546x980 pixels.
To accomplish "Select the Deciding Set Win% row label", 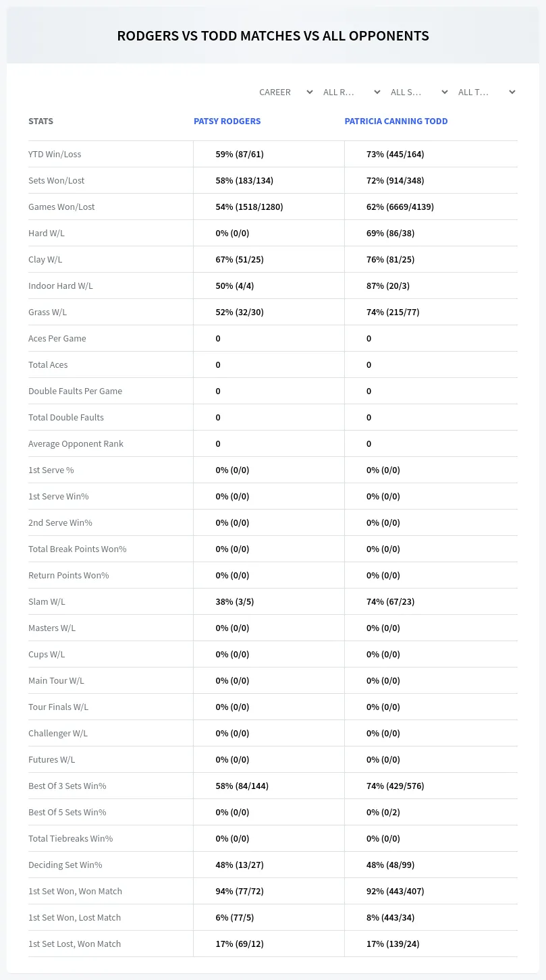I will tap(65, 865).
